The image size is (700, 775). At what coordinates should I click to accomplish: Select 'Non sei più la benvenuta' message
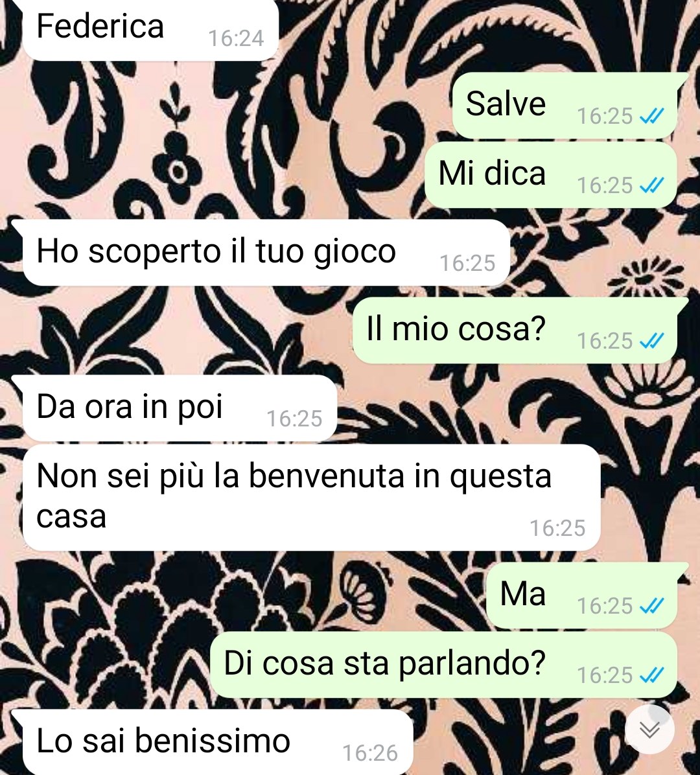pyautogui.click(x=312, y=497)
